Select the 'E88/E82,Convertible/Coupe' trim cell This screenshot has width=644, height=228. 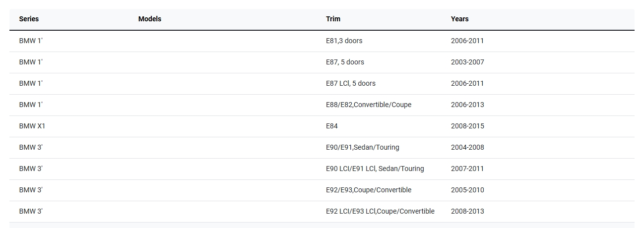(x=368, y=105)
